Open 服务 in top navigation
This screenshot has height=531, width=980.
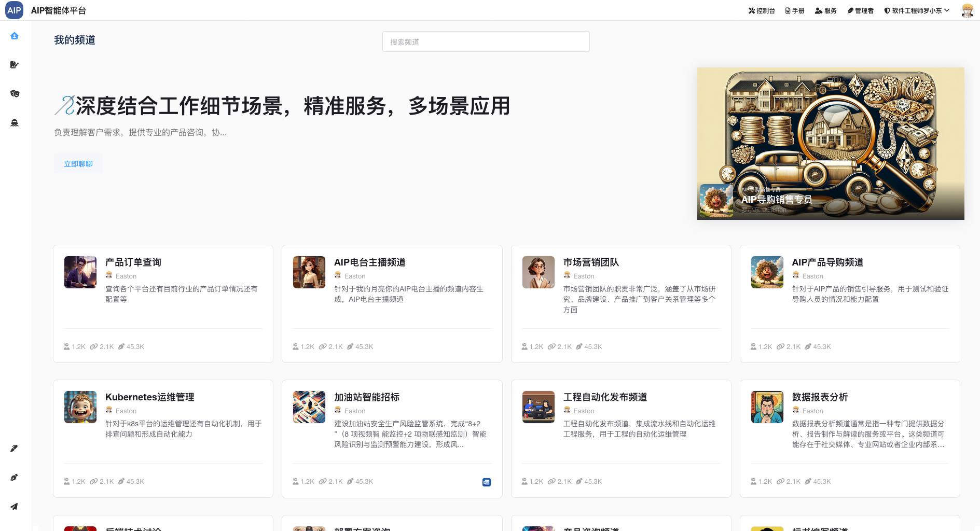(826, 10)
